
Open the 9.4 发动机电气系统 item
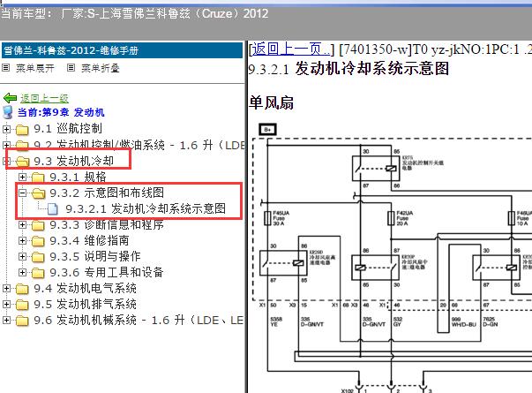[86, 289]
